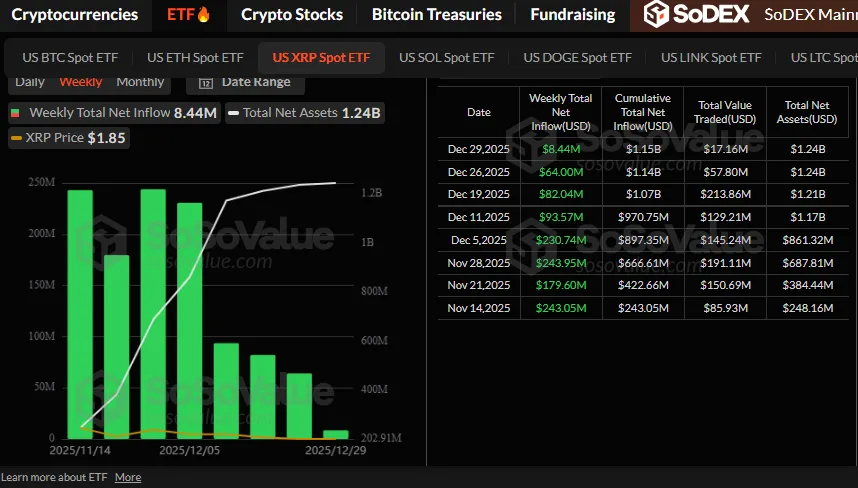858x488 pixels.
Task: Select US DOGE Spot ETF tab
Action: 577,57
